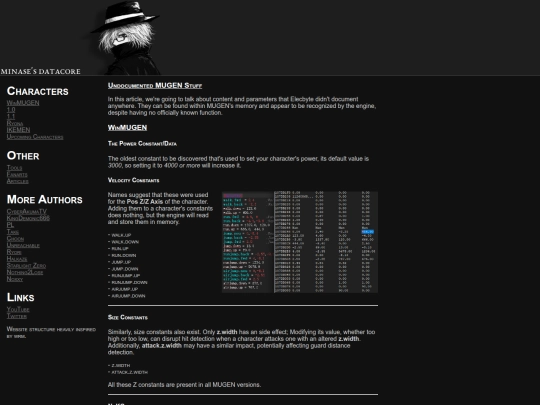Open the WinMUGEN characters link in sidebar
Screen dimensions: 540x405
click(x=23, y=103)
